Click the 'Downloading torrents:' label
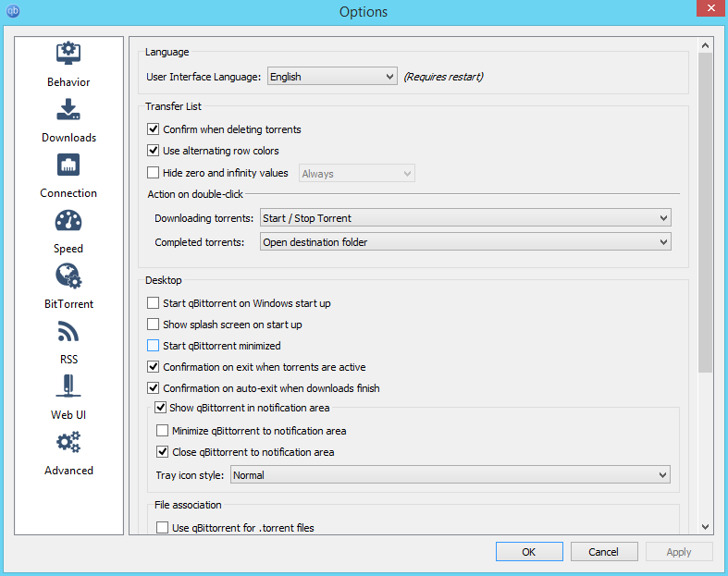The width and height of the screenshot is (728, 576). [x=204, y=218]
